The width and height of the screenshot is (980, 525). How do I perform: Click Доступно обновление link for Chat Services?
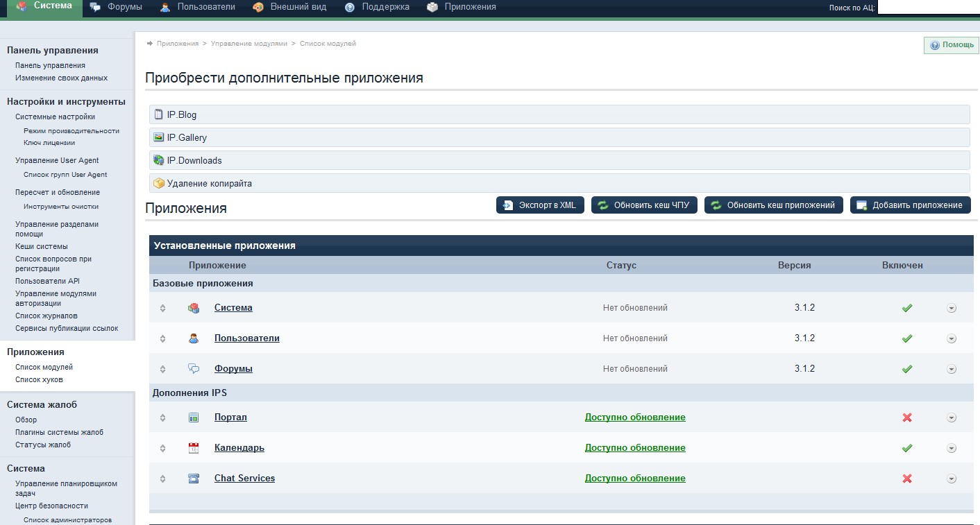point(635,479)
